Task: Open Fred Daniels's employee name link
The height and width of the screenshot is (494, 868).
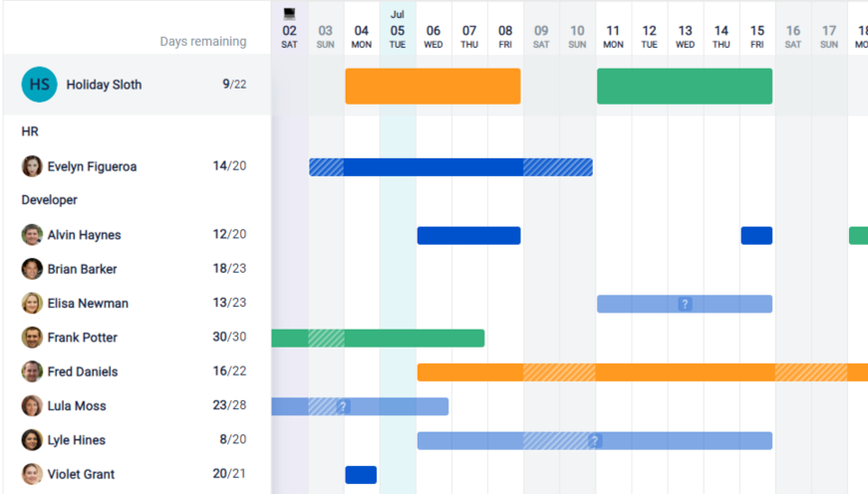Action: pyautogui.click(x=82, y=371)
